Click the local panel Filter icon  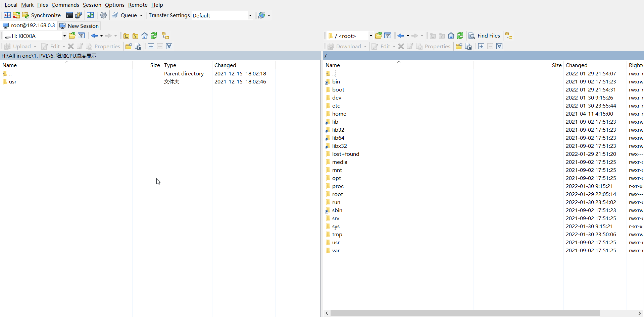81,36
